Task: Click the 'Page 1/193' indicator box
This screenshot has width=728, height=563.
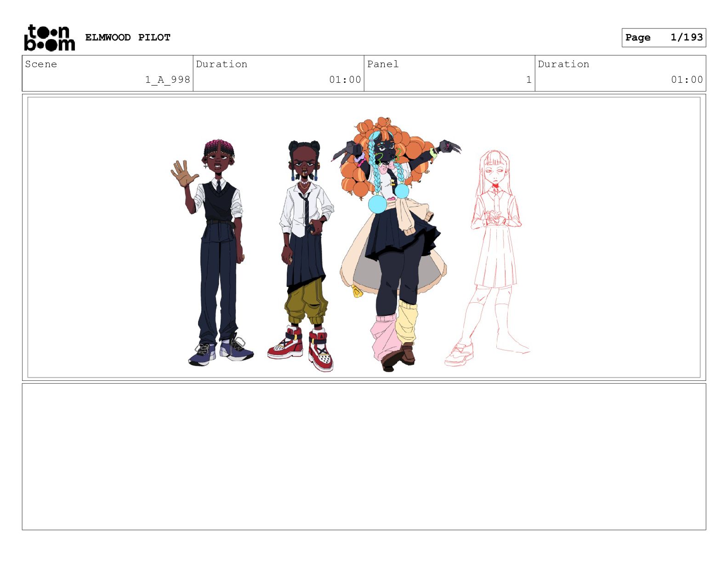Action: 664,37
